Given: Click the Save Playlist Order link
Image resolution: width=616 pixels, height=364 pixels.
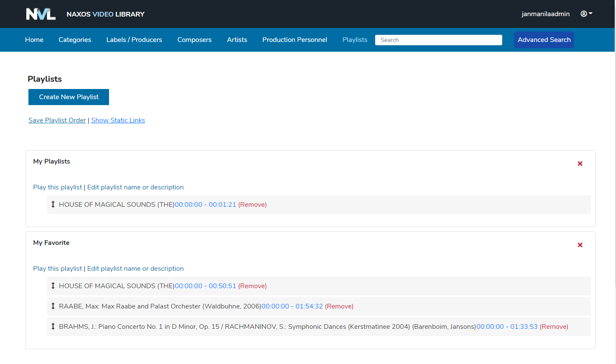Looking at the screenshot, I should tap(57, 120).
